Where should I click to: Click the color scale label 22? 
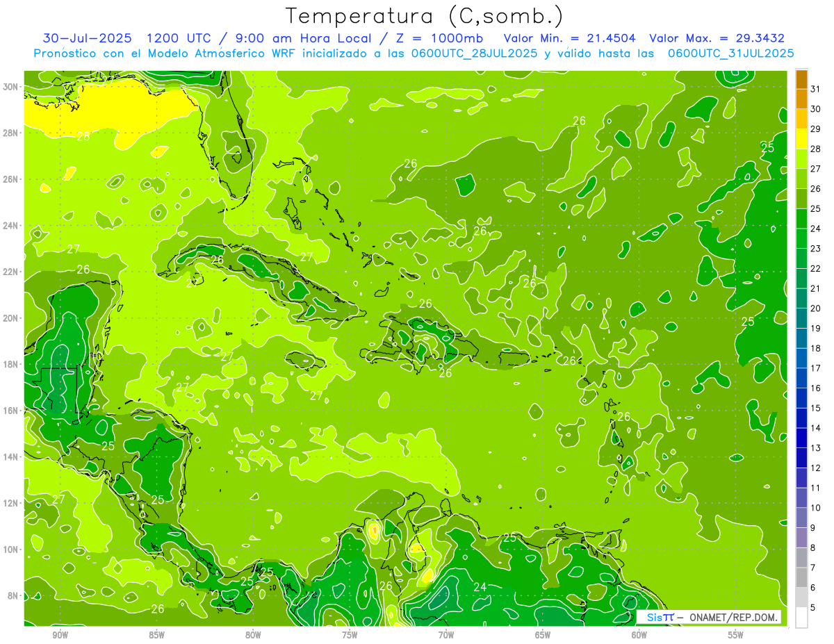816,269
